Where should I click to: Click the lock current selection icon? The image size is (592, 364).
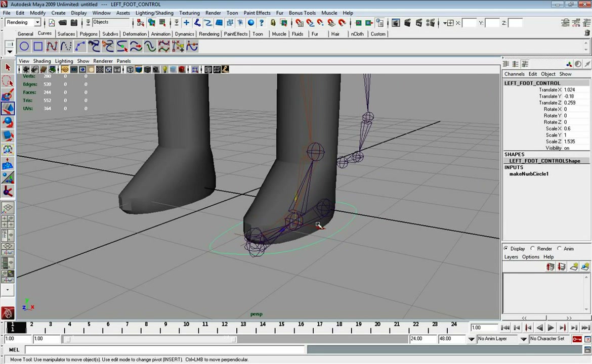pos(273,23)
